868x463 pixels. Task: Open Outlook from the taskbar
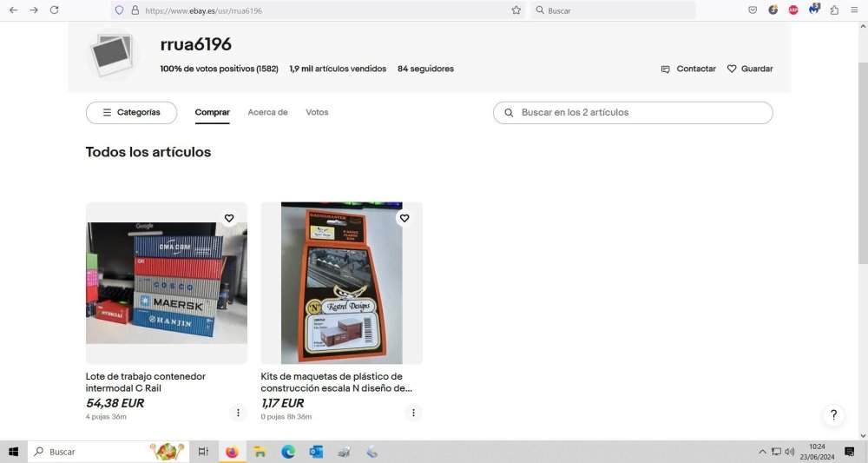316,452
